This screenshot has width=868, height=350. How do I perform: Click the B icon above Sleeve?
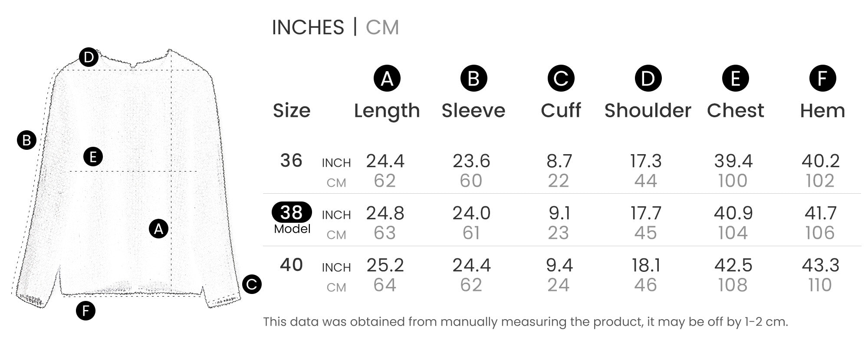(473, 79)
